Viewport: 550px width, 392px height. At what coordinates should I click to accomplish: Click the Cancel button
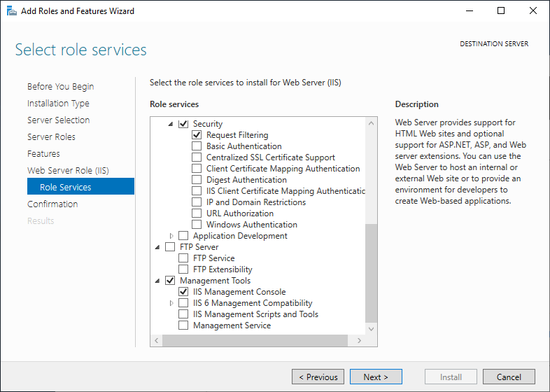(509, 377)
